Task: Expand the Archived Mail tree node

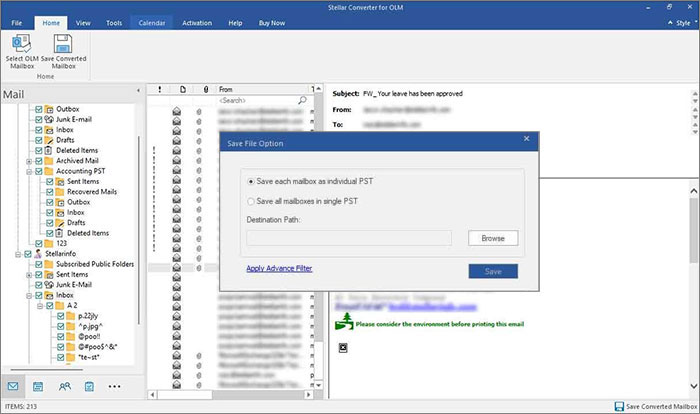Action: point(29,161)
